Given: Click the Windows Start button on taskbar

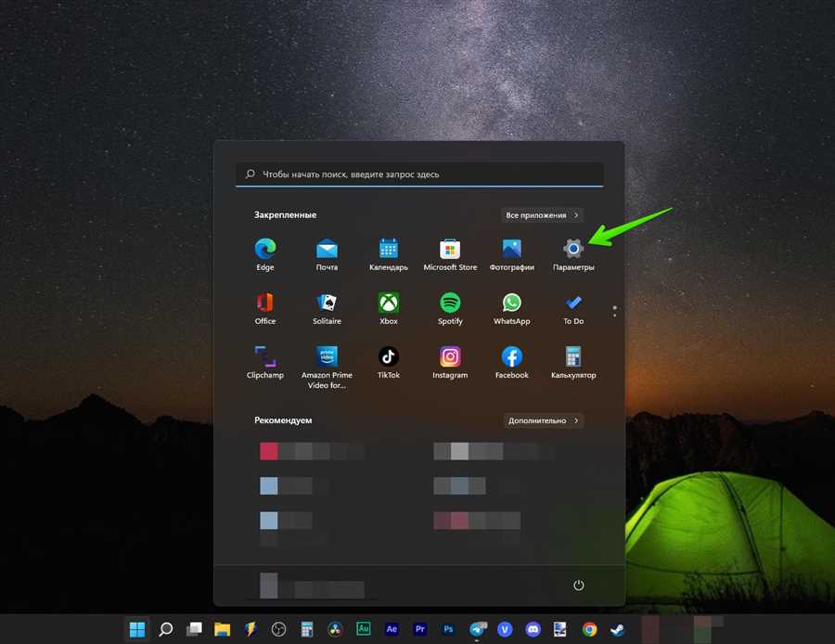Looking at the screenshot, I should tap(137, 629).
